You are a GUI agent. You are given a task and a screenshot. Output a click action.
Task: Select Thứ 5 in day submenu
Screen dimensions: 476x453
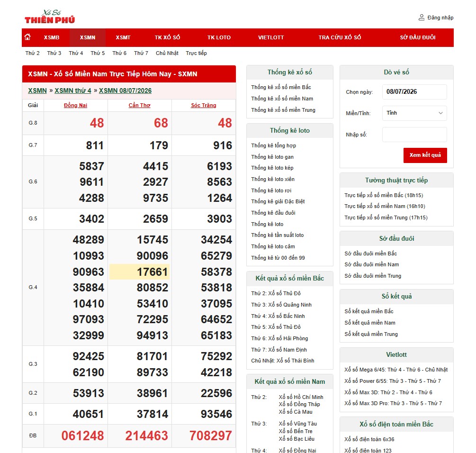point(98,53)
